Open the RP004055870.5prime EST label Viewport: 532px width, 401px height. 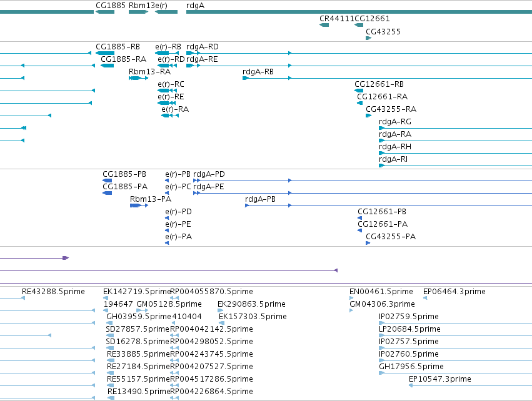click(x=211, y=292)
